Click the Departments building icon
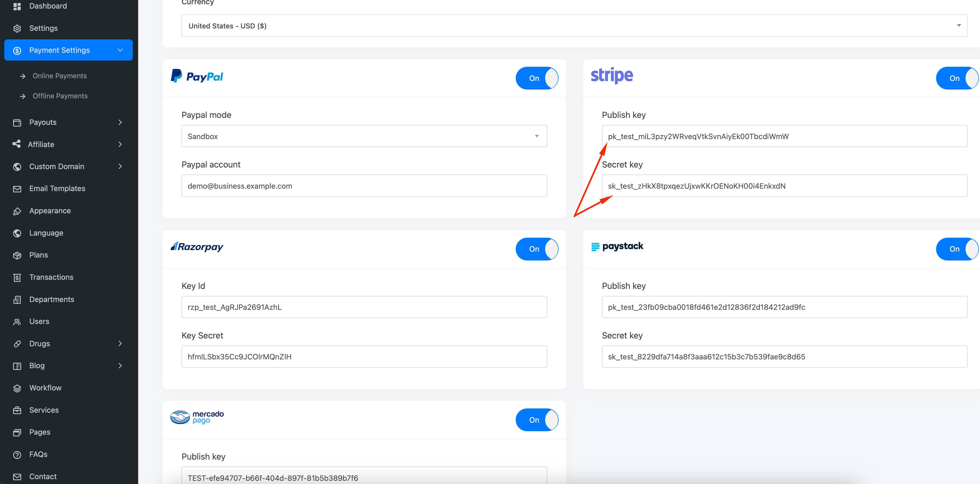 coord(17,300)
